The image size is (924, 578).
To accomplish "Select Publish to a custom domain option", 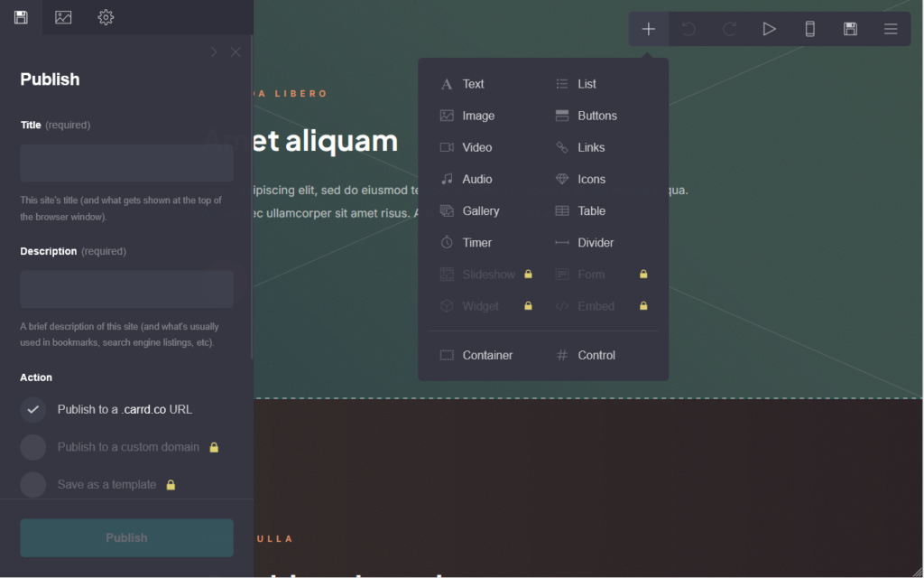I will tap(120, 447).
